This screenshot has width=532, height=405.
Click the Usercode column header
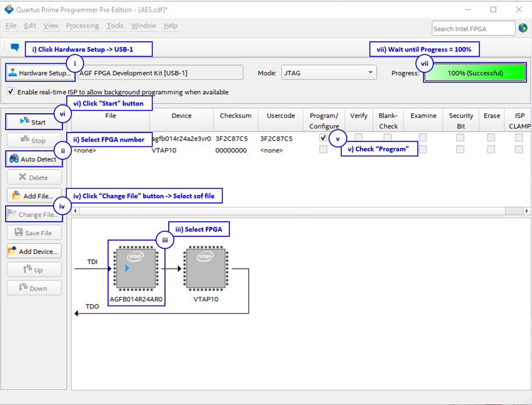(x=281, y=121)
